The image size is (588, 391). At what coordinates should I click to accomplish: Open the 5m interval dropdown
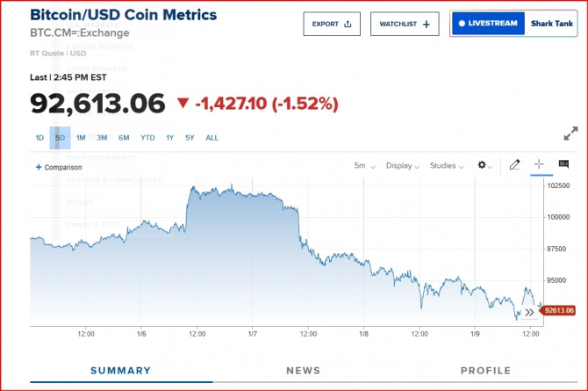pos(365,165)
